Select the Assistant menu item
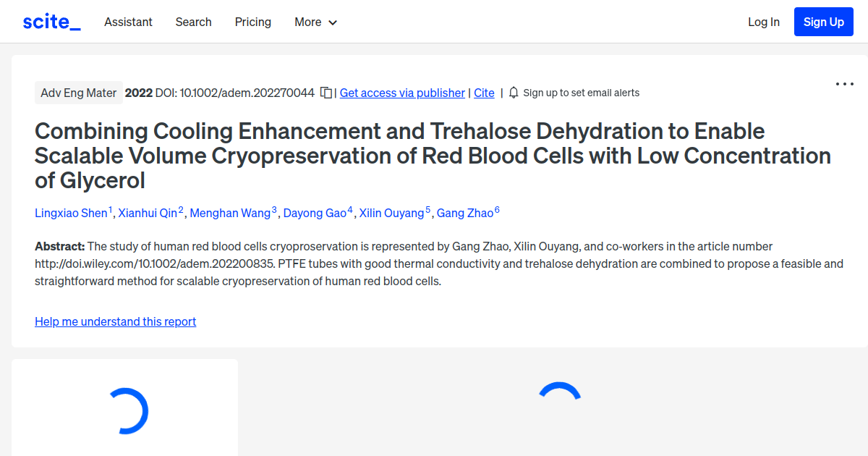The image size is (868, 456). [128, 22]
